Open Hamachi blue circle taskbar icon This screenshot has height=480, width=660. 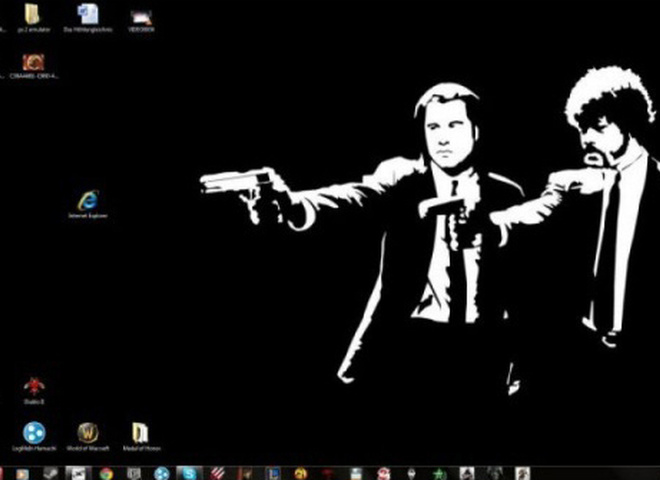(162, 474)
